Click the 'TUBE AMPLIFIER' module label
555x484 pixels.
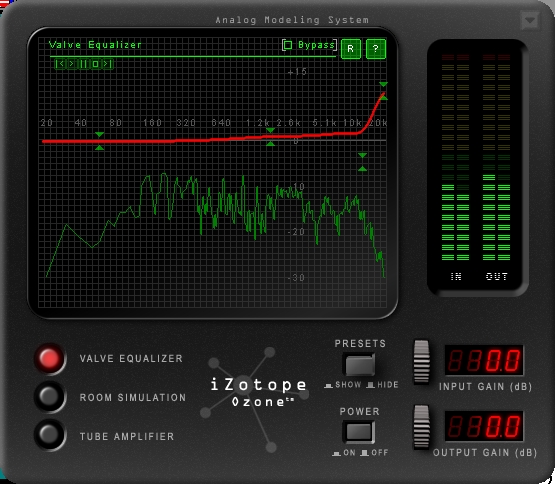(x=127, y=437)
